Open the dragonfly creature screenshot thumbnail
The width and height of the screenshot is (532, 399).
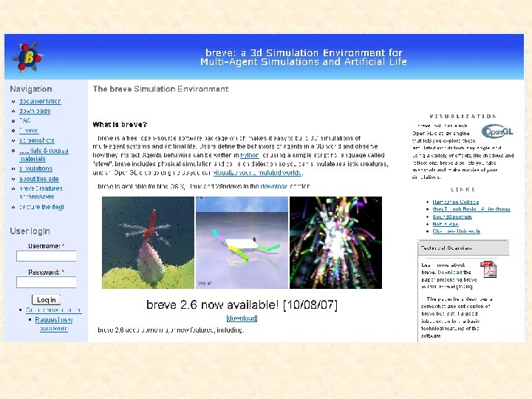(x=148, y=242)
